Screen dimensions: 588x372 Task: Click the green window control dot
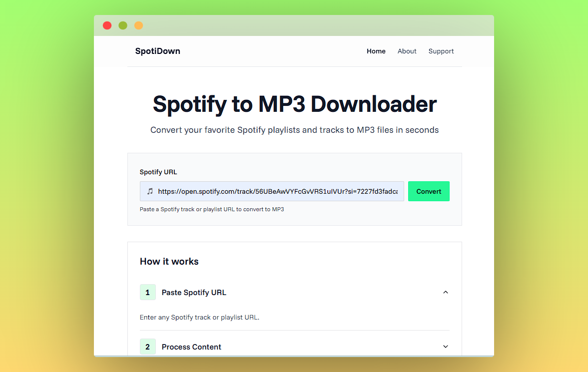tap(122, 25)
